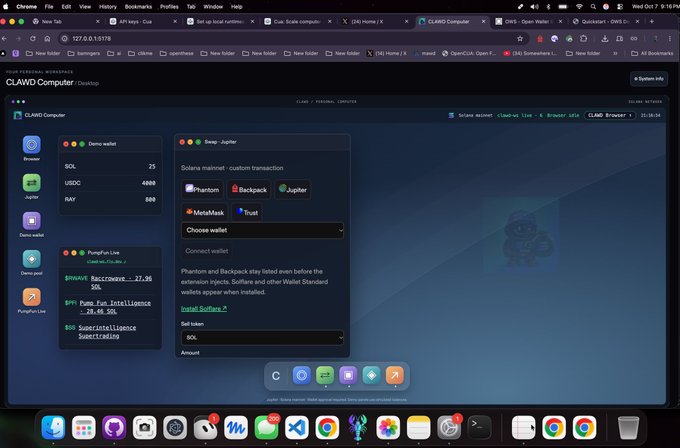This screenshot has width=680, height=448.
Task: Switch to the API keys - Cua tab
Action: 143,21
